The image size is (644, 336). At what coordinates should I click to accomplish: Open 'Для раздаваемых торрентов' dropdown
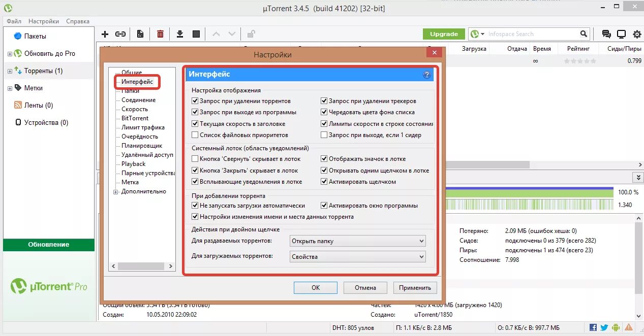pyautogui.click(x=357, y=241)
